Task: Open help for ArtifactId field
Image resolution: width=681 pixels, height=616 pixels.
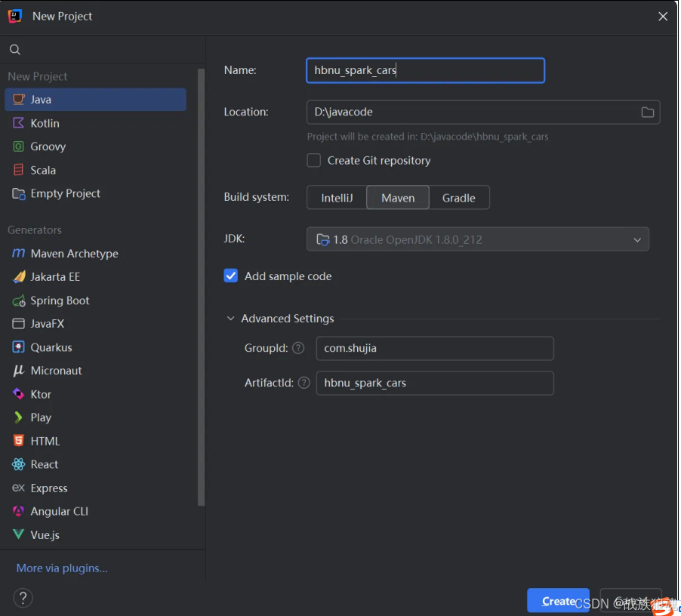Action: (304, 383)
